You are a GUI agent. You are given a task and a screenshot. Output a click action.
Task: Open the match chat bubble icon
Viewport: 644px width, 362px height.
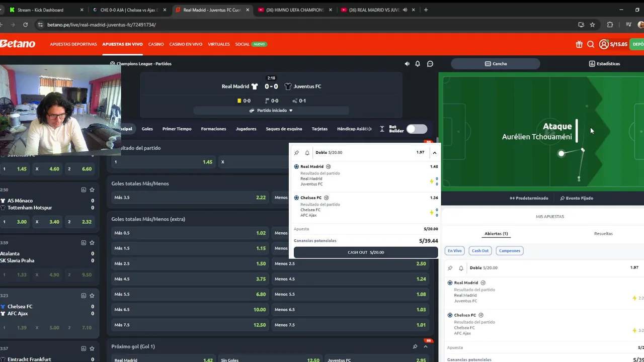pos(430,64)
